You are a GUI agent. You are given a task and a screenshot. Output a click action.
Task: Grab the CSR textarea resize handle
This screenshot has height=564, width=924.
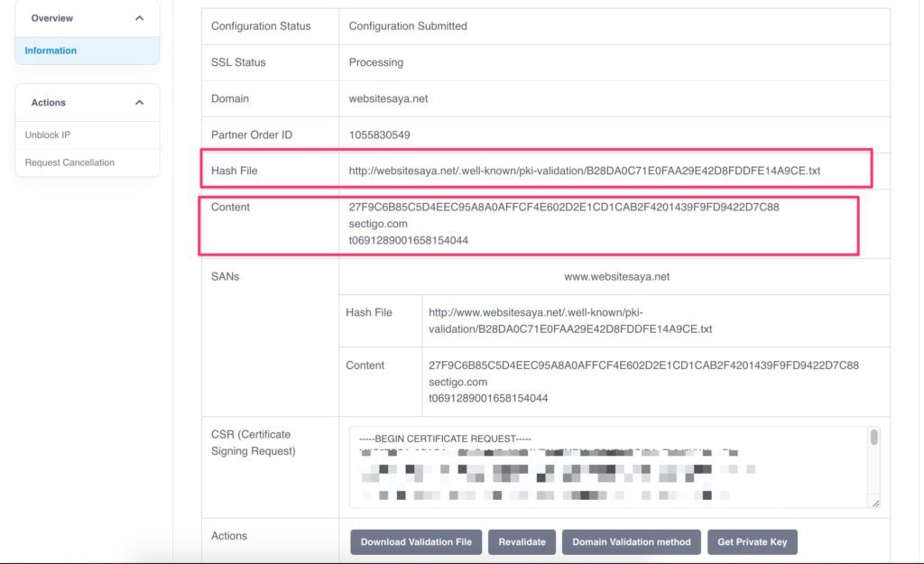click(875, 504)
